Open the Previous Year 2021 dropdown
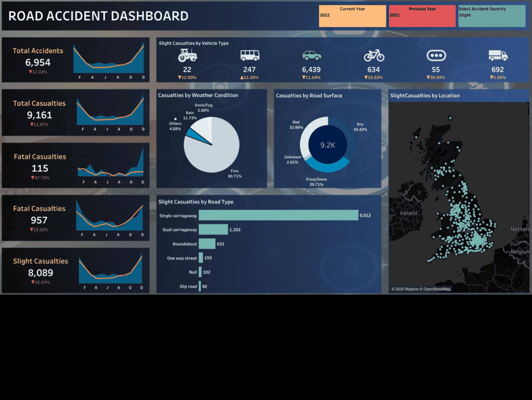532x400 pixels. click(x=422, y=16)
